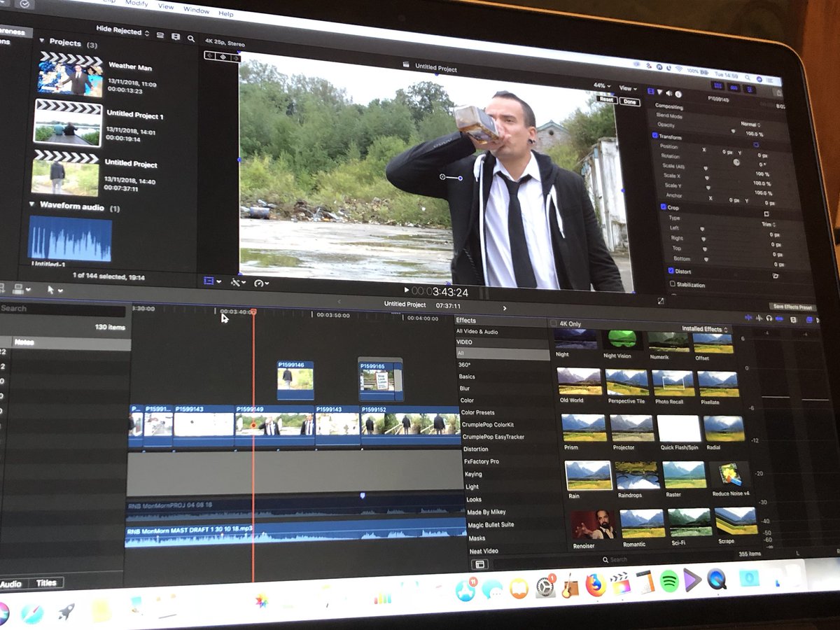This screenshot has height=630, width=840.
Task: Open System Preferences from the Dock
Action: tap(545, 587)
